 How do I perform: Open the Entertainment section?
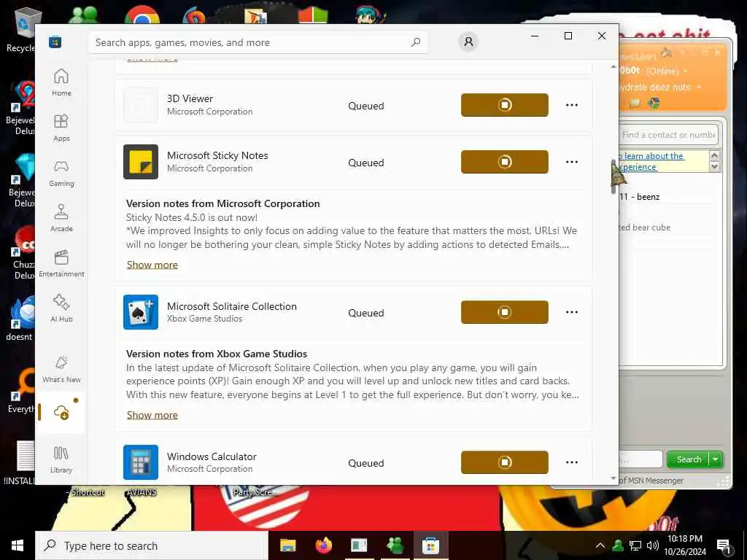[61, 263]
